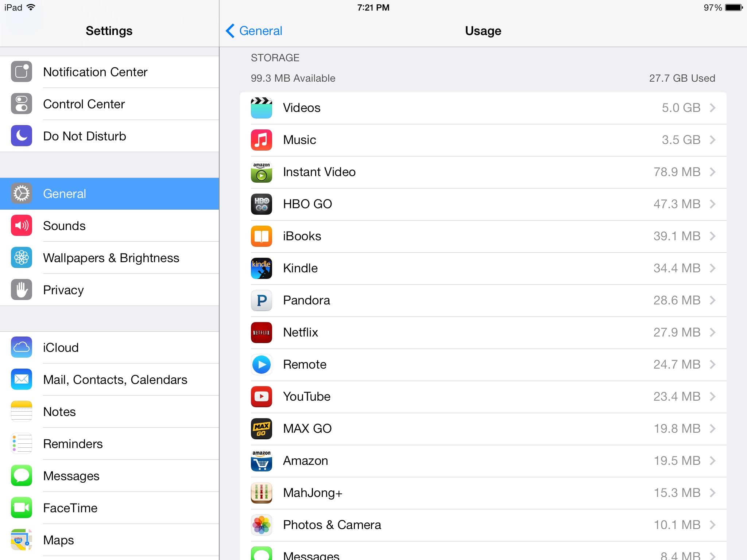Open the HBO GO row chevron
The width and height of the screenshot is (747, 560).
[713, 204]
